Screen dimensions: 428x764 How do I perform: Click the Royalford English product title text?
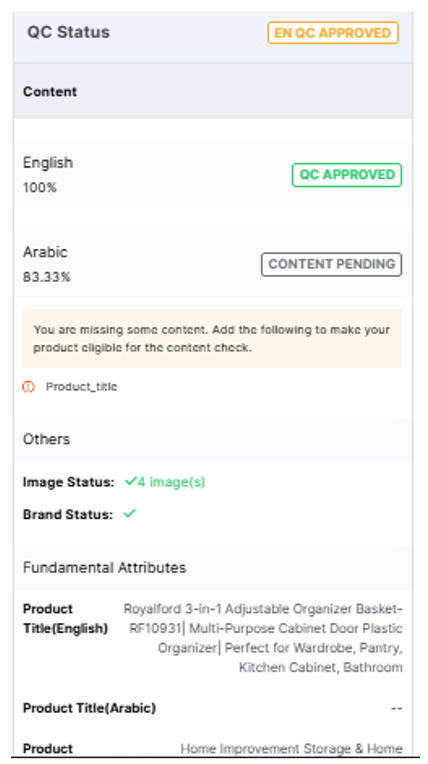(263, 638)
